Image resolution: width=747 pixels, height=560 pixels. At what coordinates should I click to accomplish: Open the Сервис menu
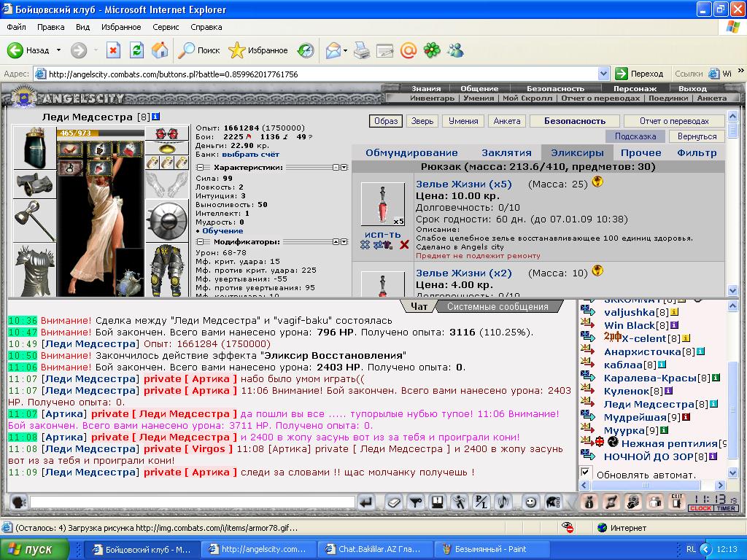click(166, 27)
